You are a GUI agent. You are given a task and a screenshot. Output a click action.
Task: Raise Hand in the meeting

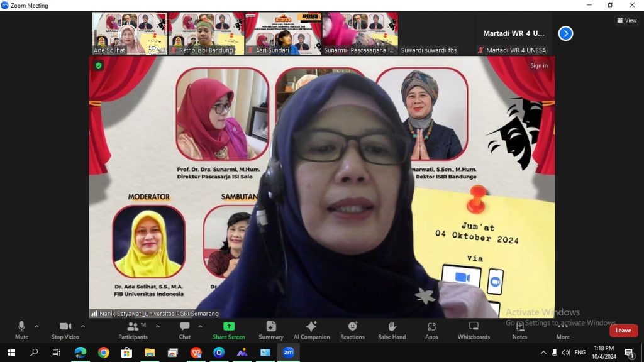coord(392,331)
